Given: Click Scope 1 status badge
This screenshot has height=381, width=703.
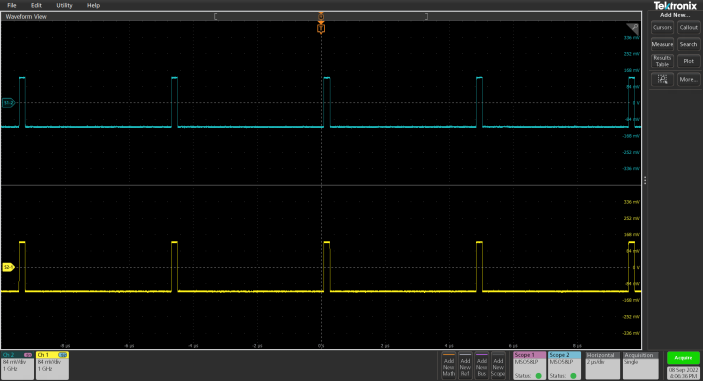Looking at the screenshot, I should point(529,365).
